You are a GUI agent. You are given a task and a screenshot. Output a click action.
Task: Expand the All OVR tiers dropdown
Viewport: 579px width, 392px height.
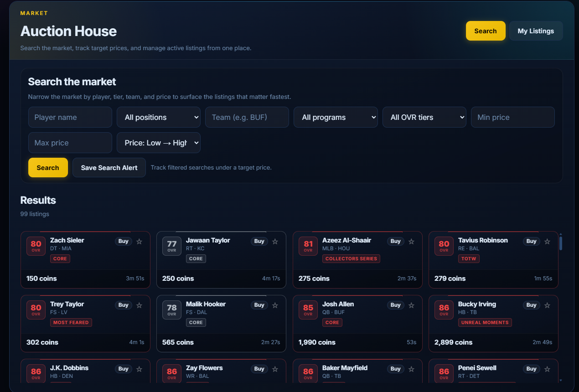(x=424, y=117)
